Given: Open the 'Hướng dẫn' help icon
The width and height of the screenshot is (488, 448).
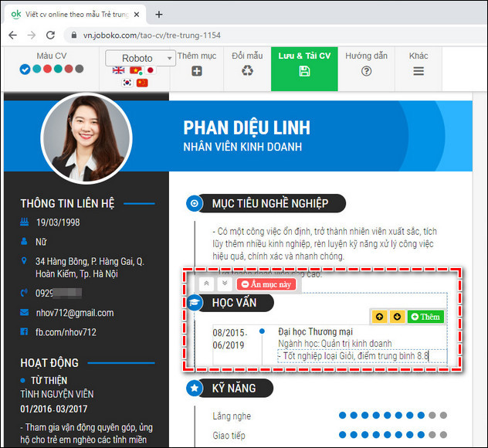Looking at the screenshot, I should [366, 71].
